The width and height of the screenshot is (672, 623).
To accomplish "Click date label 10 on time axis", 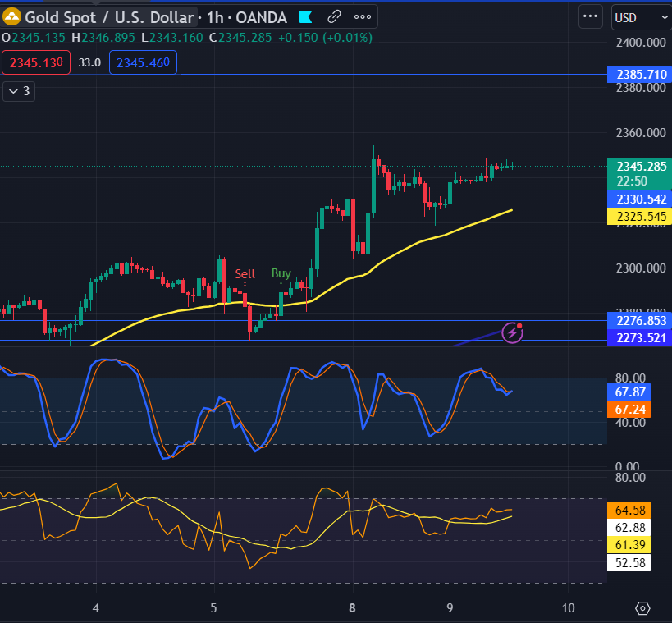I will coord(569,608).
